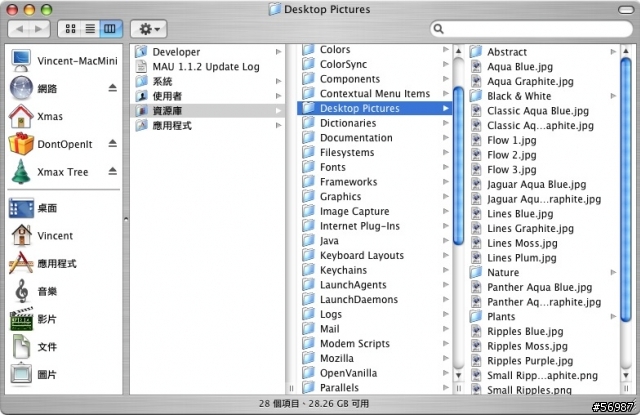Select the Desktop Pictures folder

point(375,108)
